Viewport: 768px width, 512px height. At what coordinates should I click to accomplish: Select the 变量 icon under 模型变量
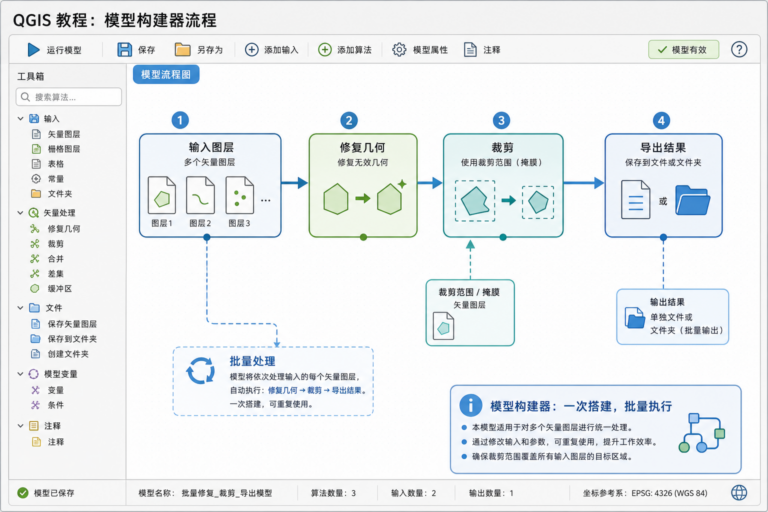click(x=35, y=390)
